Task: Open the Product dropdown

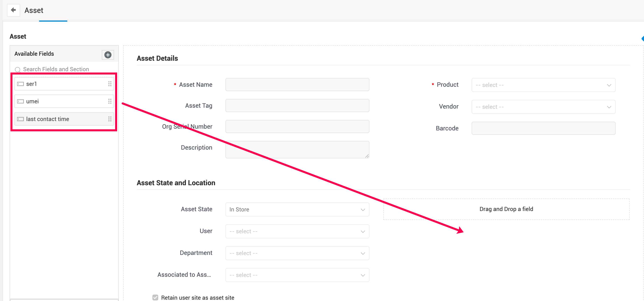Action: pyautogui.click(x=543, y=85)
